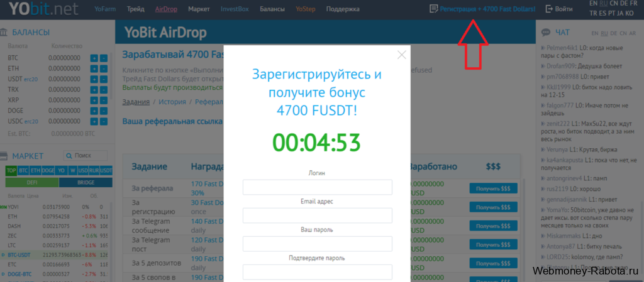This screenshot has width=644, height=282.
Task: Focus the Подтвердите пароль input field
Action: 318,272
